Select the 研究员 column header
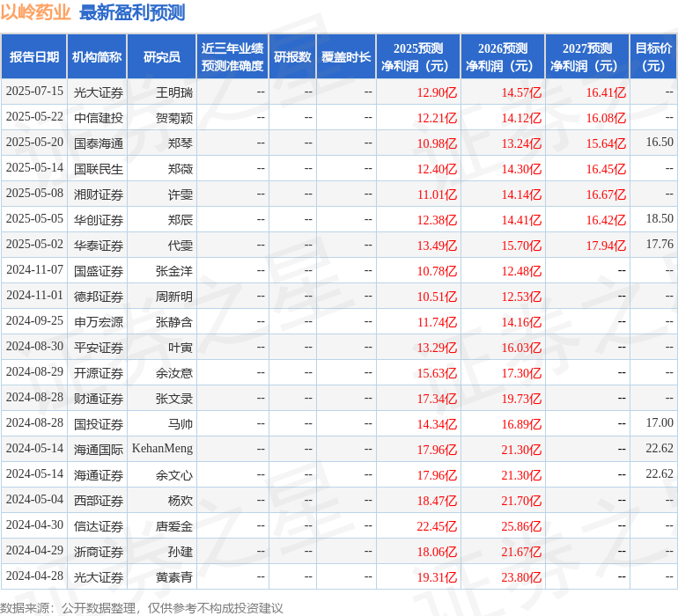Screen dimensions: 678x616 point(162,56)
